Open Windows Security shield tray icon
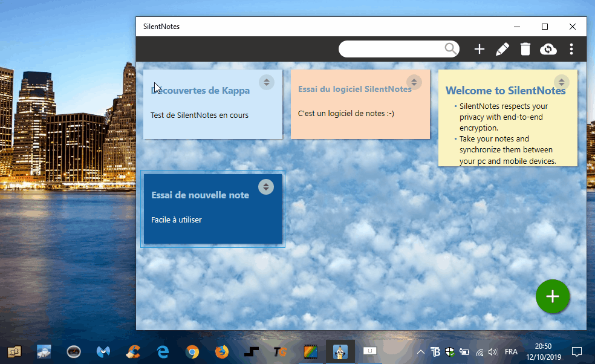The width and height of the screenshot is (595, 364). (450, 352)
